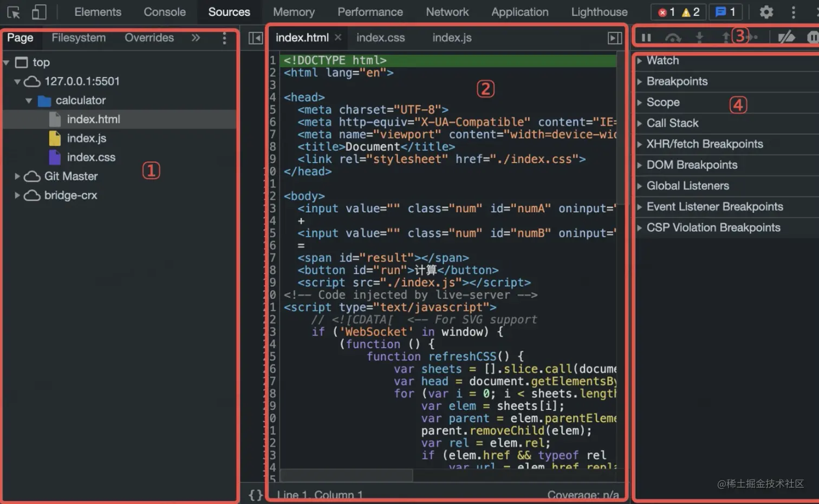Open the Performance panel
This screenshot has height=504, width=819.
pyautogui.click(x=370, y=12)
